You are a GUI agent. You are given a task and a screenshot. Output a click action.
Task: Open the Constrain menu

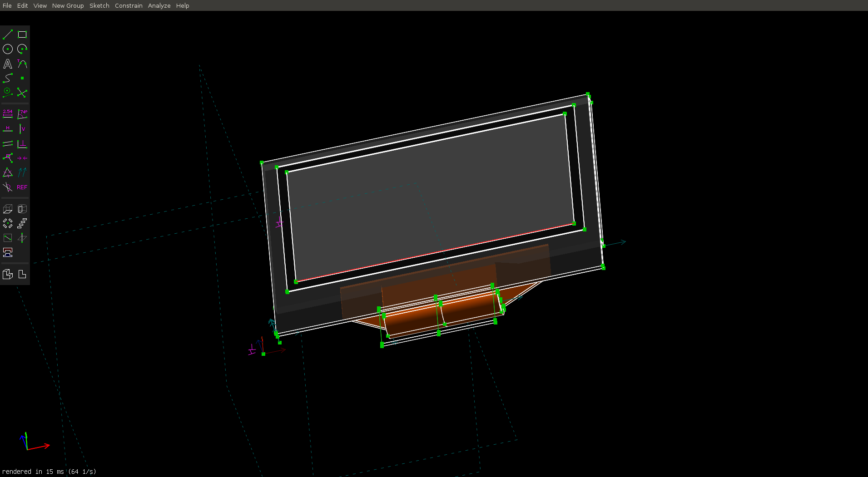point(129,5)
